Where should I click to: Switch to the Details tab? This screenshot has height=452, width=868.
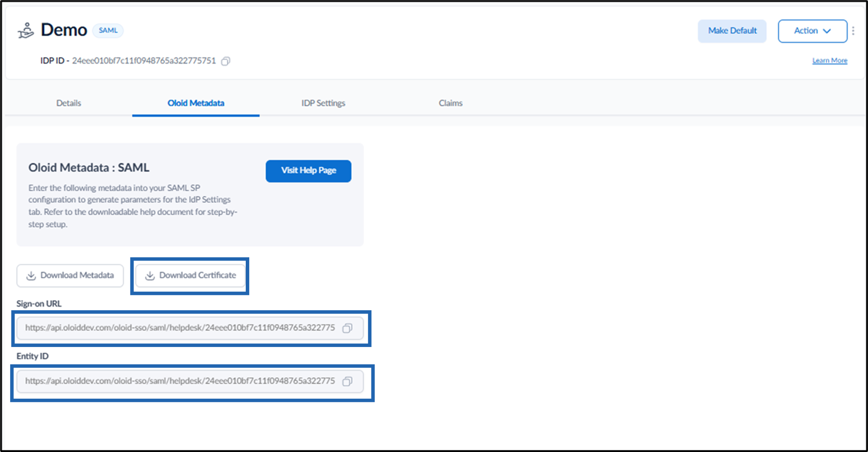click(x=69, y=103)
